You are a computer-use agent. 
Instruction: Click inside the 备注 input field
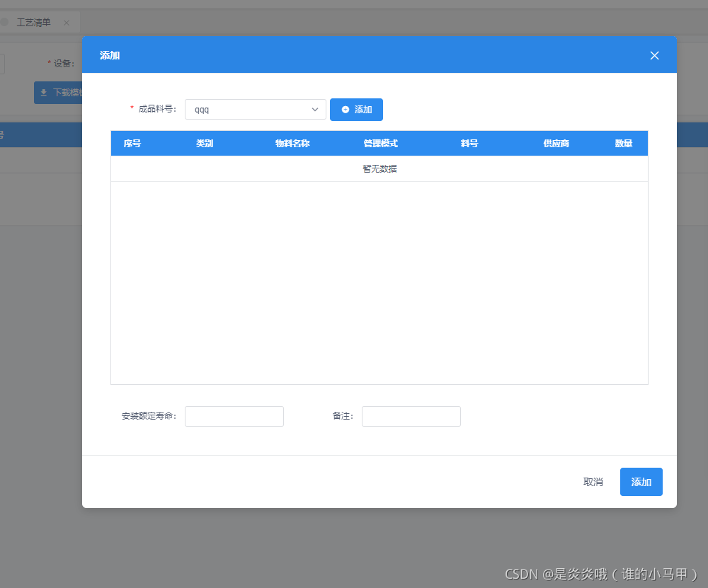pyautogui.click(x=411, y=416)
